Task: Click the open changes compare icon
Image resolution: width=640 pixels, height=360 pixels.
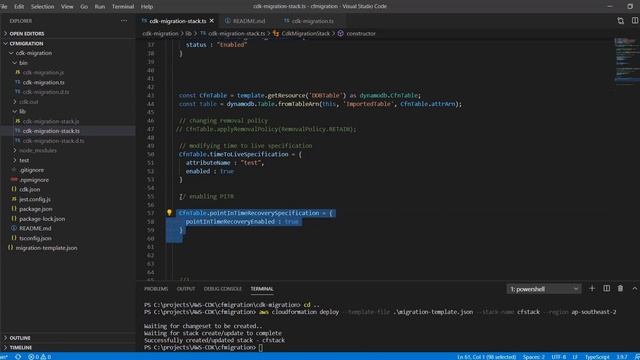Action: [620, 21]
